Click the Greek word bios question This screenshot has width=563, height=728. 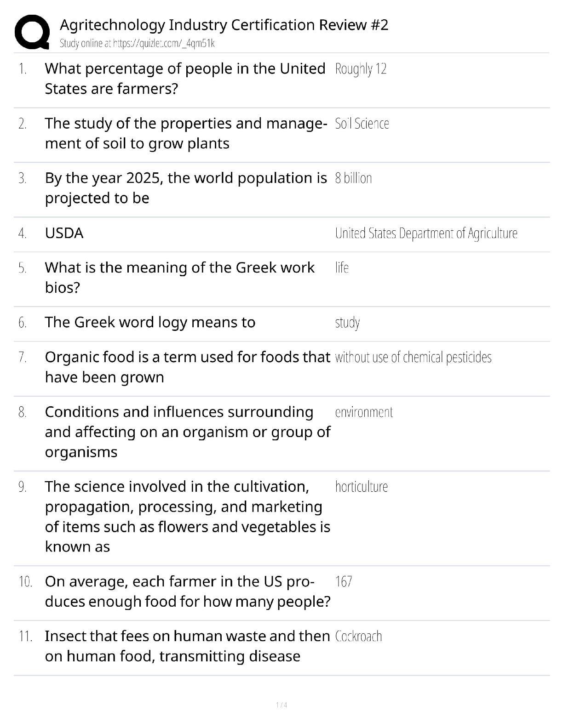point(180,278)
